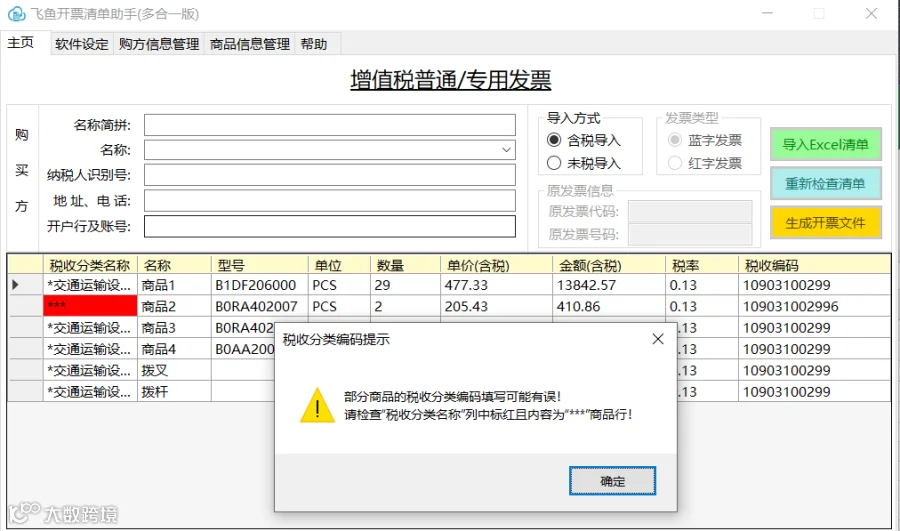Select 含税导入 radio option
The height and width of the screenshot is (531, 900).
point(554,140)
